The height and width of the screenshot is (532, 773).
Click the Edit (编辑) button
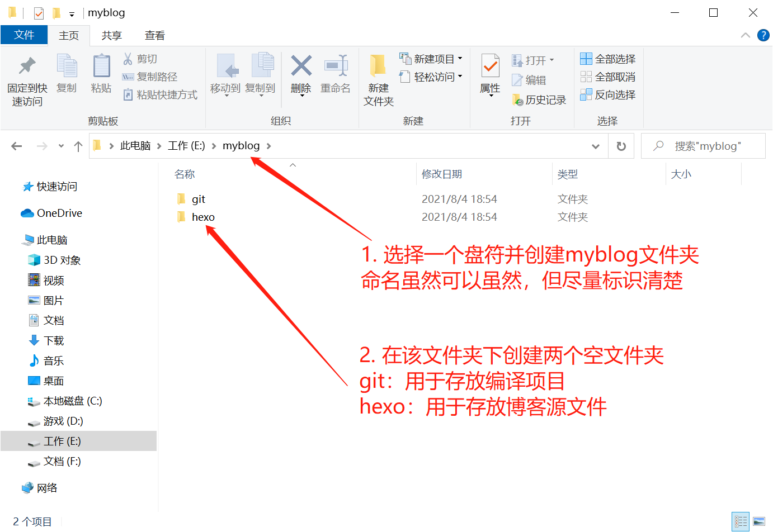click(529, 80)
